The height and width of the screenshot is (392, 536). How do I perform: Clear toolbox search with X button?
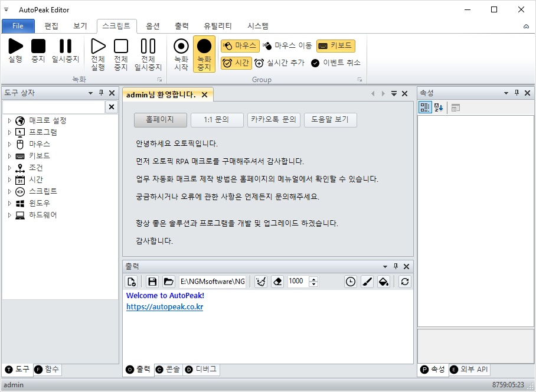112,107
